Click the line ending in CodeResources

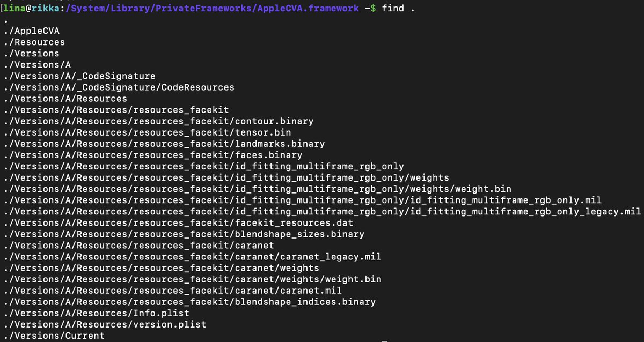click(119, 87)
